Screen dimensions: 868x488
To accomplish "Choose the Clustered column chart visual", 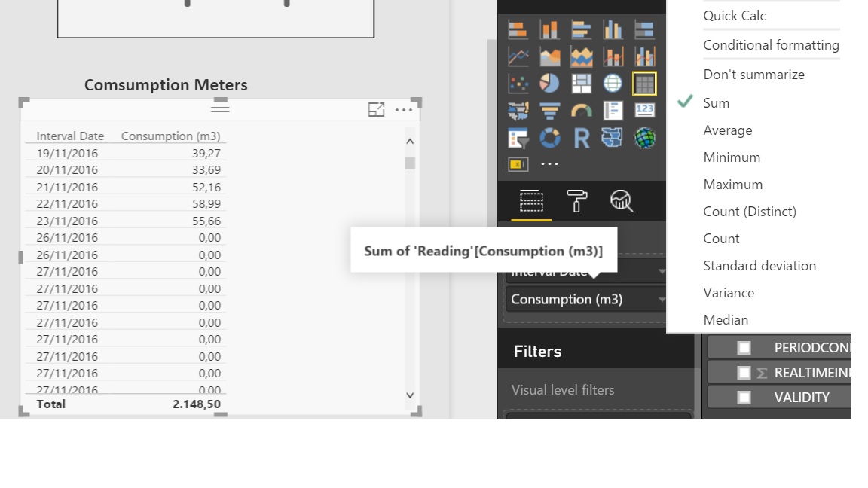I will pos(613,29).
